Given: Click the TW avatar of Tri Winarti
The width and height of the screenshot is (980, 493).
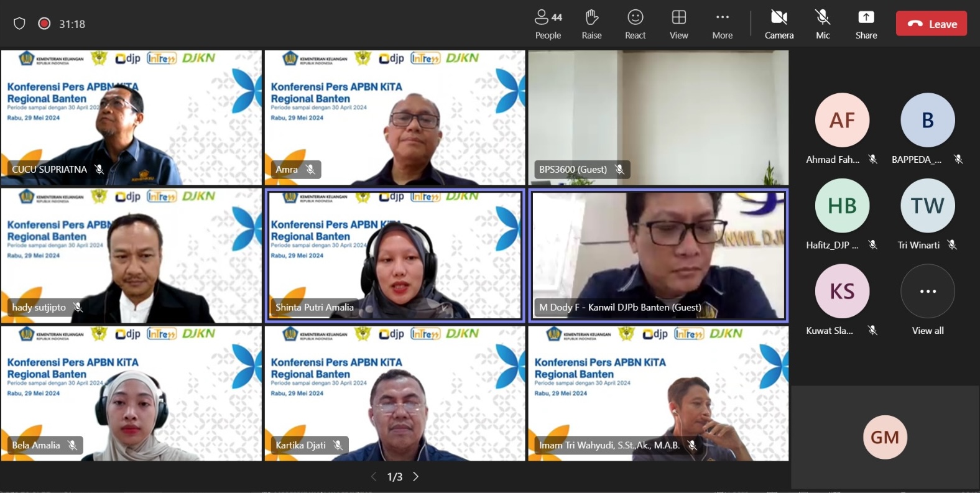Looking at the screenshot, I should coord(927,206).
